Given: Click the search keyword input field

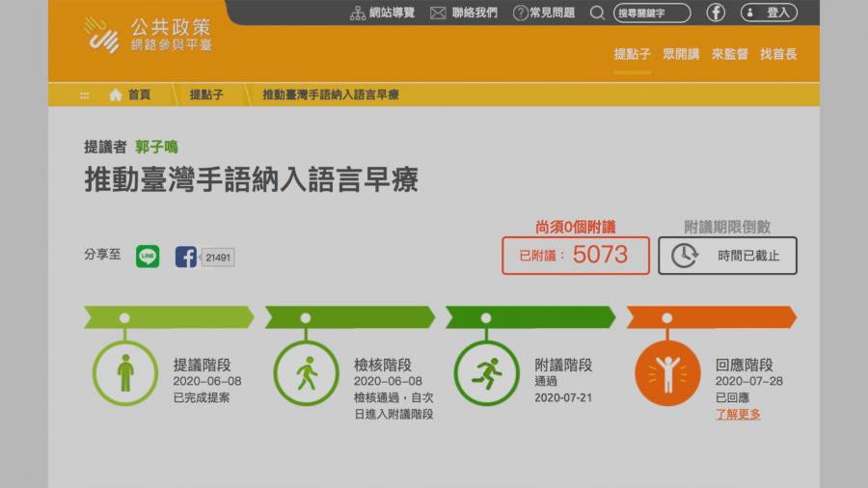Looking at the screenshot, I should click(652, 13).
